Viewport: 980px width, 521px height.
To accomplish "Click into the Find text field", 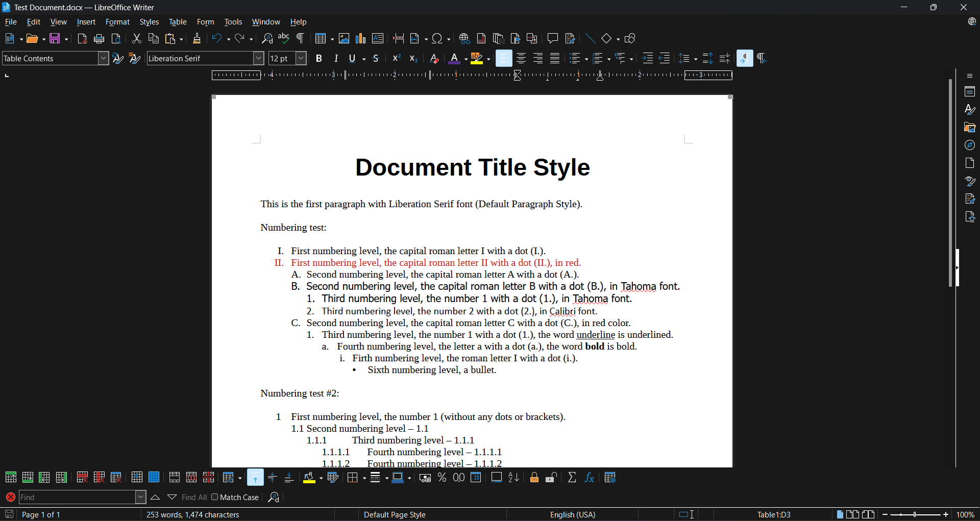I will coord(78,497).
